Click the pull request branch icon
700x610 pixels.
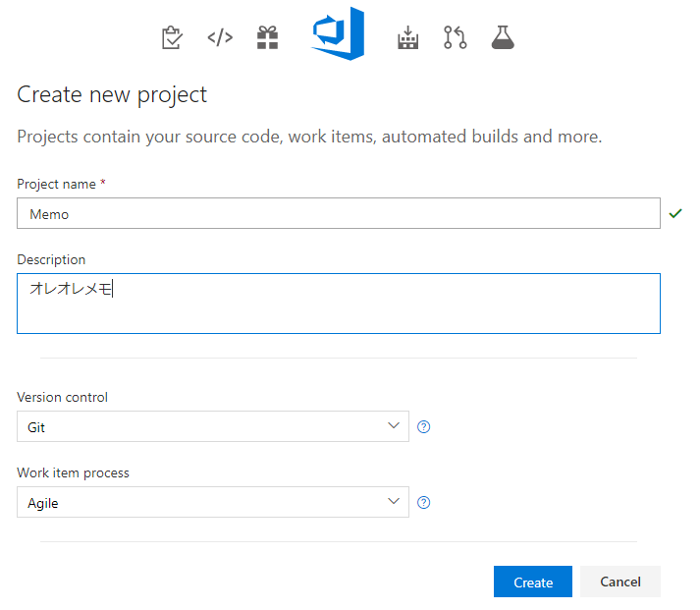point(456,37)
